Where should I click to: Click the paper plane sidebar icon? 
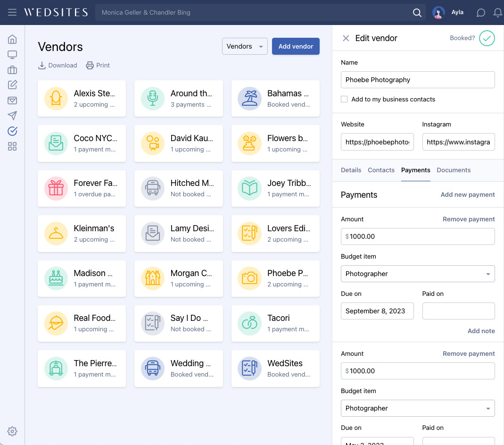click(12, 116)
